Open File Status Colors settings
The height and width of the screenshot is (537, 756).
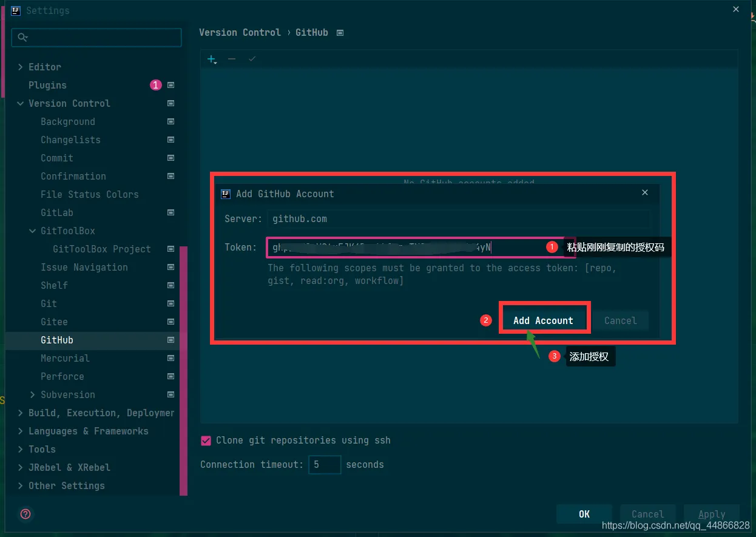pyautogui.click(x=90, y=194)
